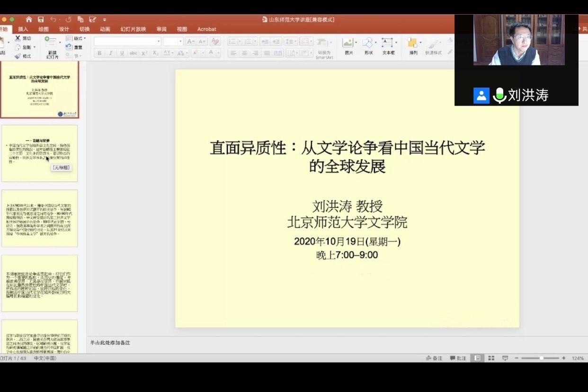Image resolution: width=588 pixels, height=392 pixels.
Task: Select the Format painter (格式) brush
Action: [18, 56]
